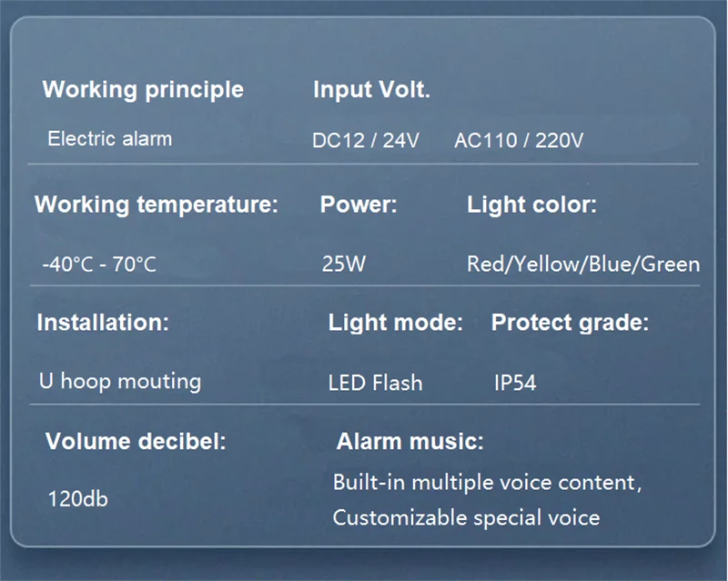This screenshot has height=581, width=728.
Task: Select the Electric alarm text
Action: click(109, 139)
